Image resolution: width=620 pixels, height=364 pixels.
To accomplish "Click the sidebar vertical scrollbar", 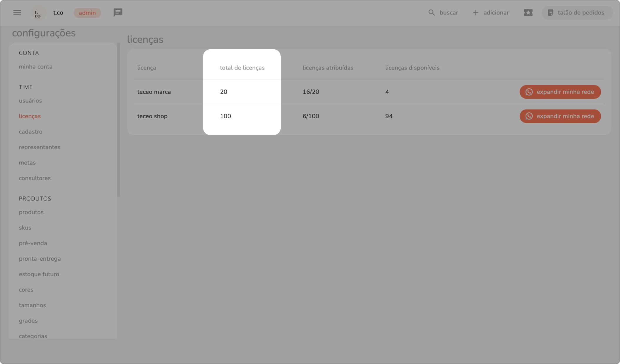I will pos(119,120).
